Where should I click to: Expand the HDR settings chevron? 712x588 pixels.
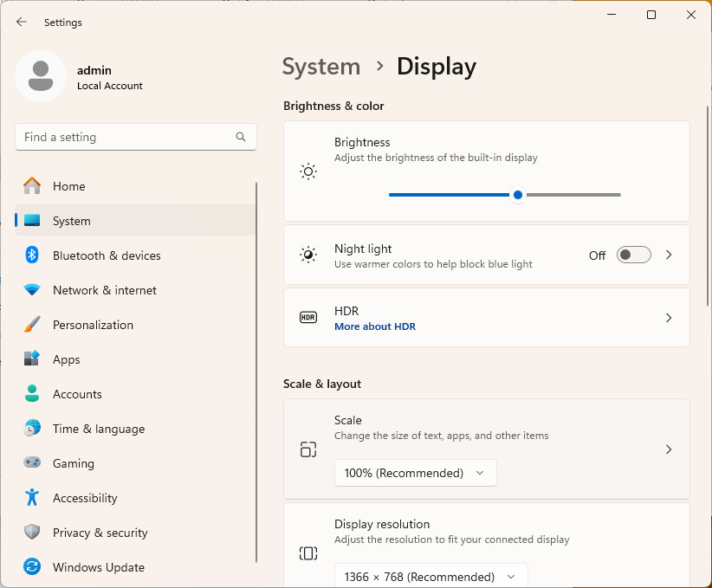(x=669, y=318)
